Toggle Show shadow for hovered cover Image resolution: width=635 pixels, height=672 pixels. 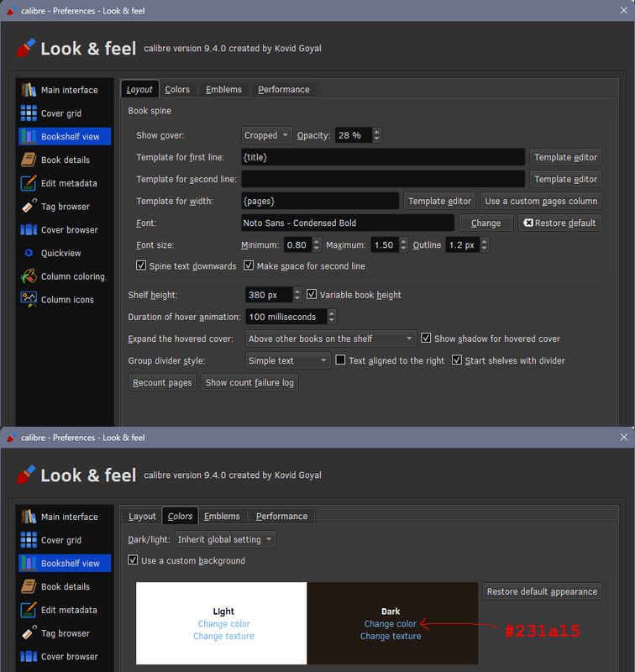click(x=426, y=339)
